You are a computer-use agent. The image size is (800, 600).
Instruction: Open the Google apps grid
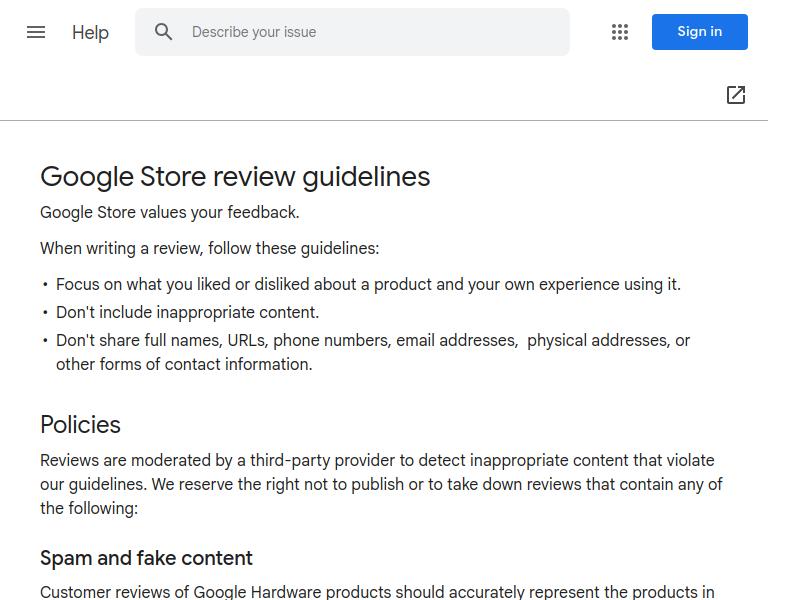(x=619, y=32)
